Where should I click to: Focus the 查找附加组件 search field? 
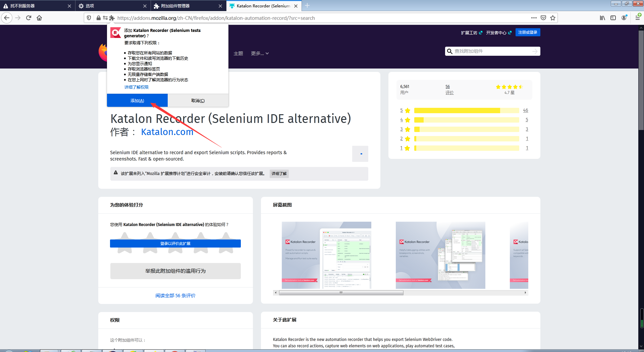pyautogui.click(x=492, y=51)
